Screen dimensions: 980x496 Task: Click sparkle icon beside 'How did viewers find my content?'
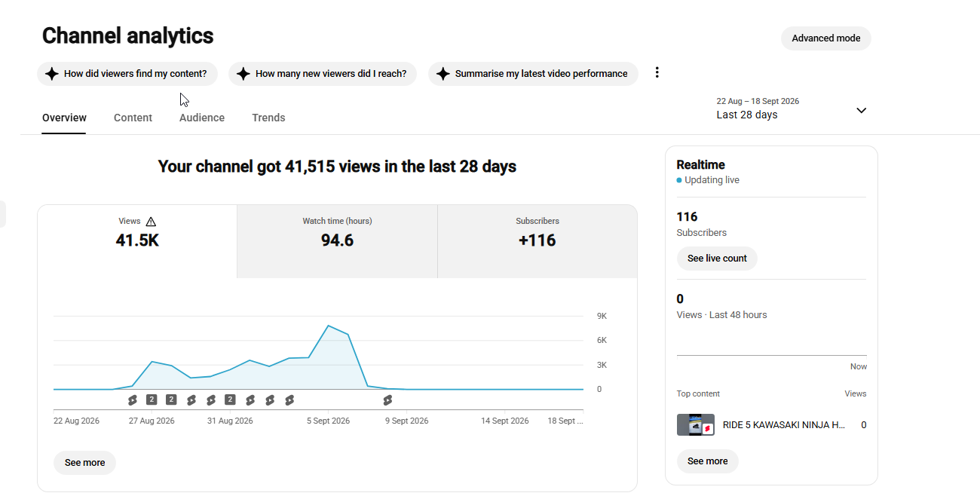pyautogui.click(x=51, y=74)
